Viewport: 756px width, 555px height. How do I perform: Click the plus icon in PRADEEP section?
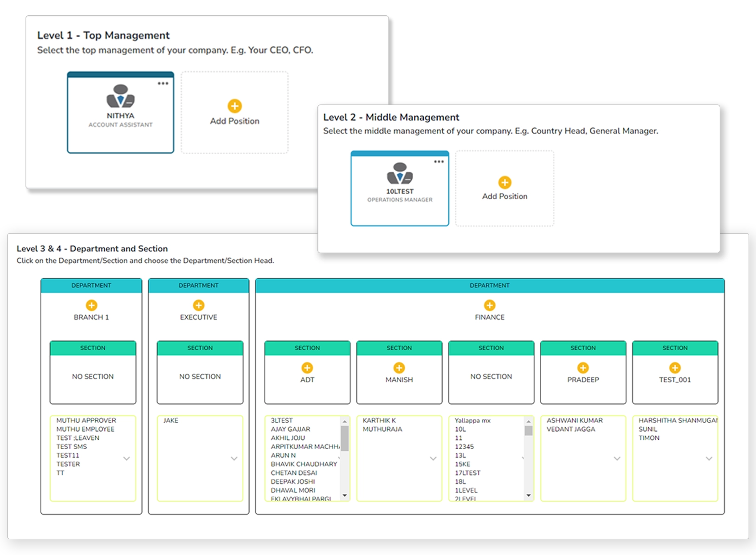583,368
